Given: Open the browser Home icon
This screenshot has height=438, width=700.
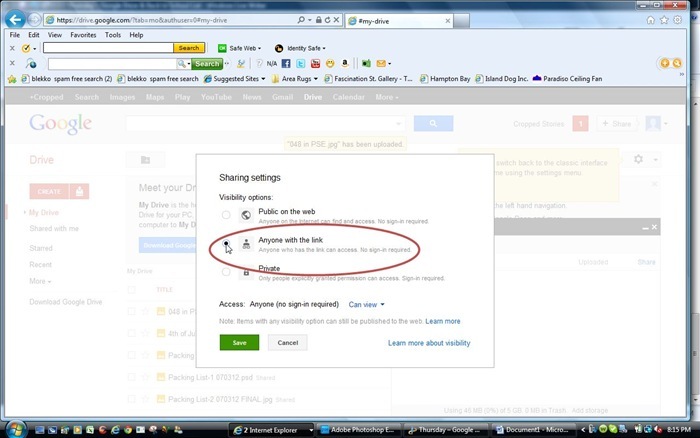Looking at the screenshot, I should tap(650, 20).
